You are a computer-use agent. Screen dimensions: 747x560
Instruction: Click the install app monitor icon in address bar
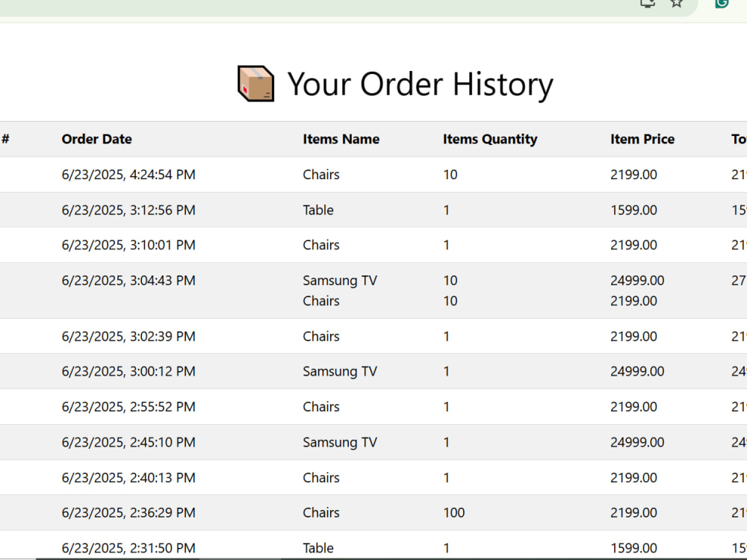[648, 3]
